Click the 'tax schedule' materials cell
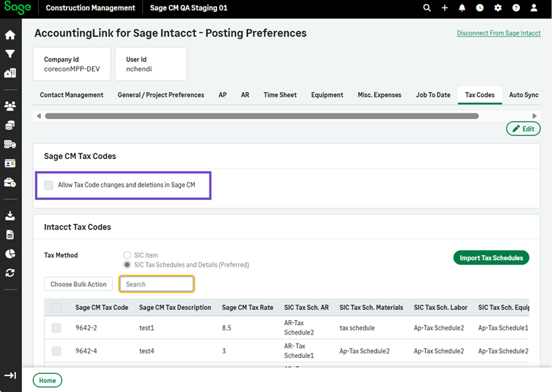The image size is (553, 392). click(357, 328)
